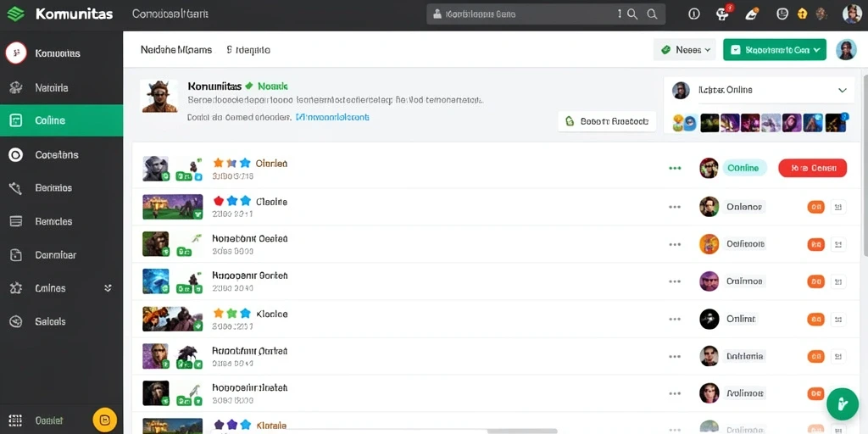
Task: Open three-dots menu in the Claoile row
Action: tap(674, 207)
